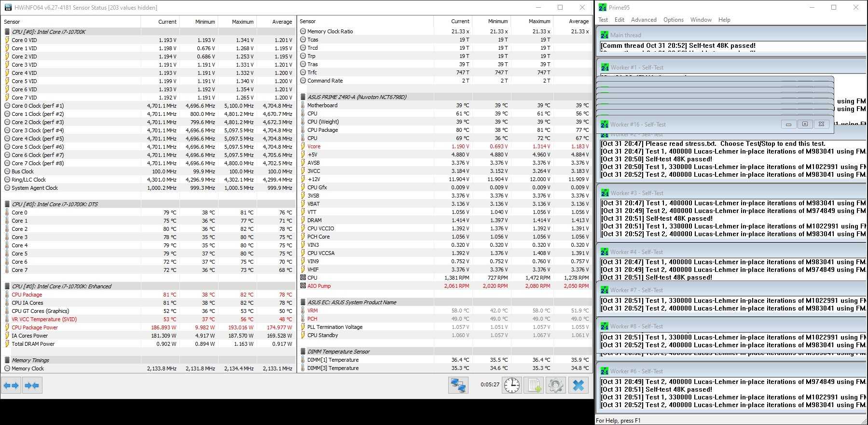Minimize the Worker #16 Self-Test window

point(788,124)
